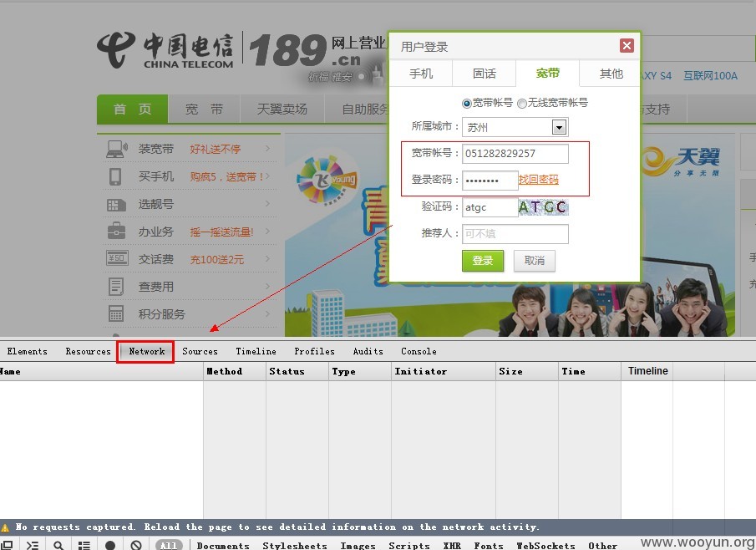Open the 摇一摇送流量 promo link
The height and width of the screenshot is (550, 756).
coord(221,232)
